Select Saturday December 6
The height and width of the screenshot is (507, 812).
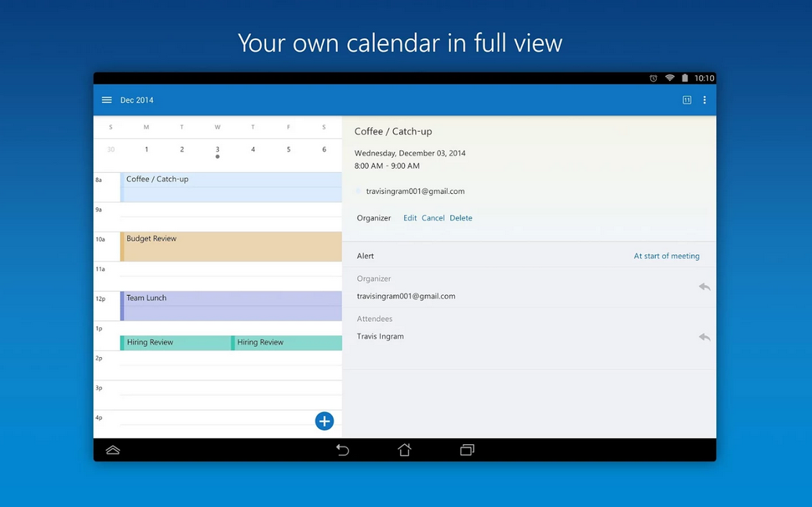(x=324, y=149)
